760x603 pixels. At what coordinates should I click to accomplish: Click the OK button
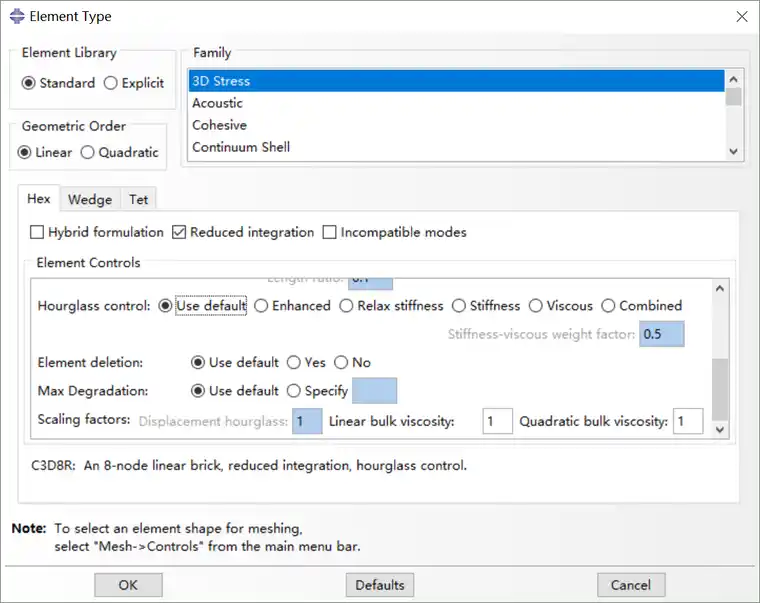[x=128, y=585]
